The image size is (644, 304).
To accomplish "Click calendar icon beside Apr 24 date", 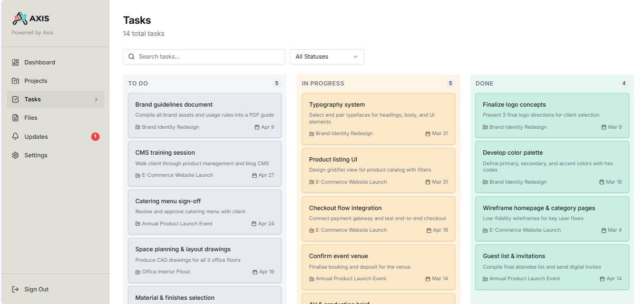I will pos(255,224).
